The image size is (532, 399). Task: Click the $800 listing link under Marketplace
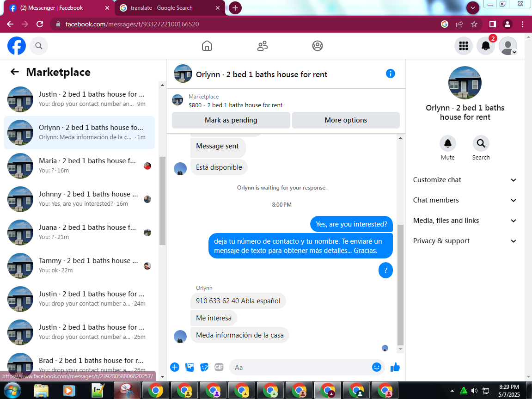(x=235, y=105)
